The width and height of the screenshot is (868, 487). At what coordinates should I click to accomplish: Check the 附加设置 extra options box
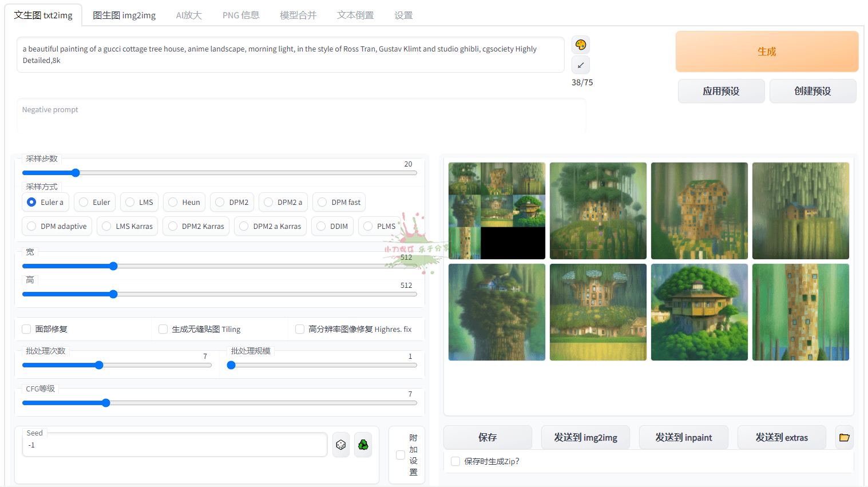click(x=401, y=455)
